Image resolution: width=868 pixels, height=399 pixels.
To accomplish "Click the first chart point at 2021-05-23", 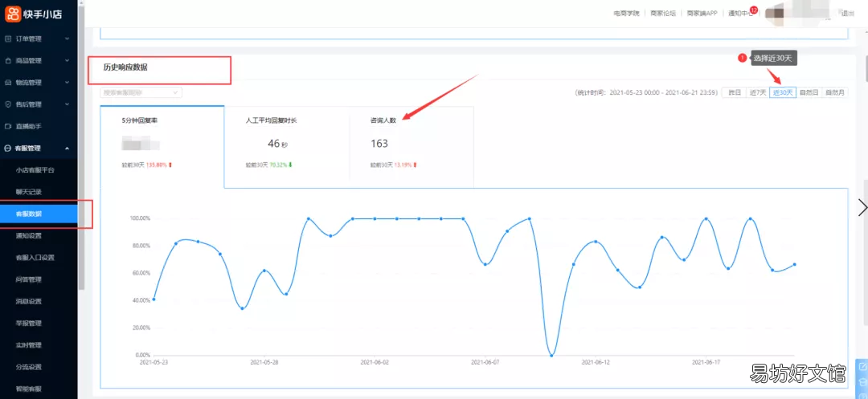I will point(154,299).
